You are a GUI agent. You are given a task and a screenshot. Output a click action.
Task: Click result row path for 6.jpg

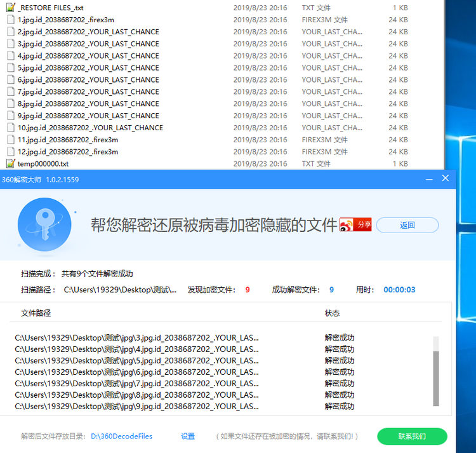point(136,372)
